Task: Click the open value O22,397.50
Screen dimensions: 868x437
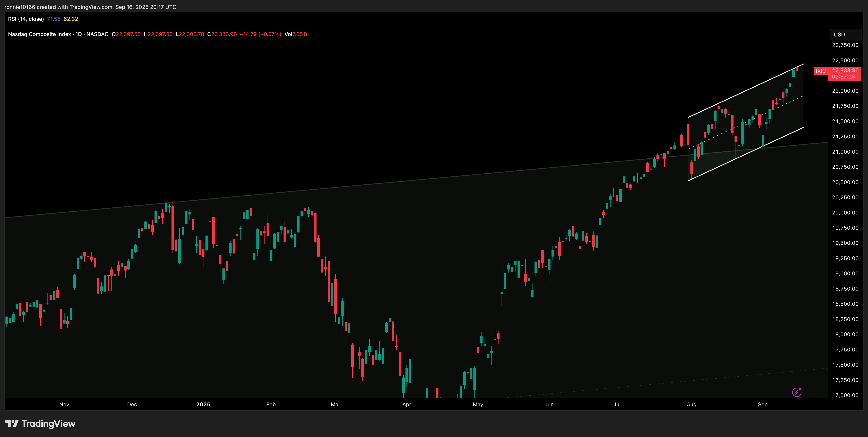Action: [x=126, y=34]
